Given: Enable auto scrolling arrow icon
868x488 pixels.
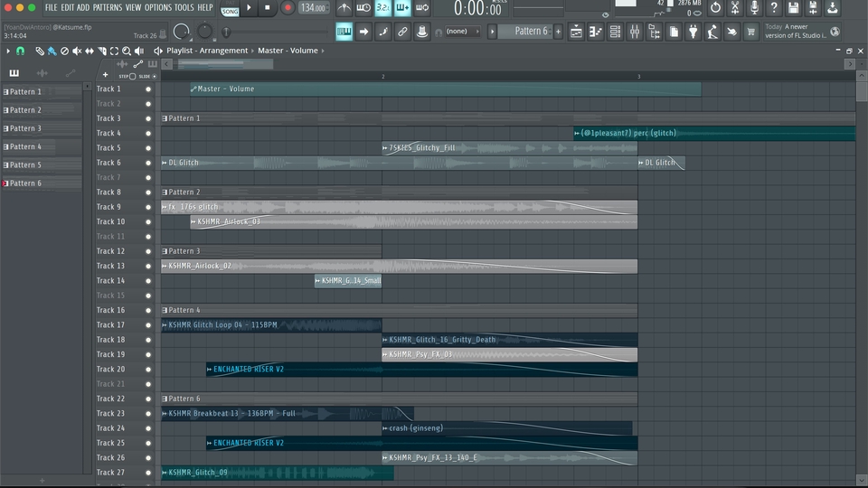Looking at the screenshot, I should point(363,32).
